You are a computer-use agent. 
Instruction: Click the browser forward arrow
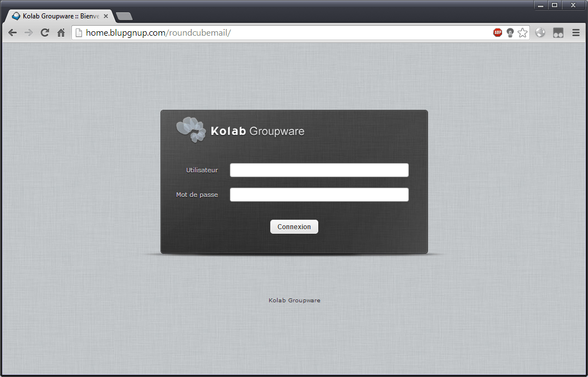coord(28,33)
